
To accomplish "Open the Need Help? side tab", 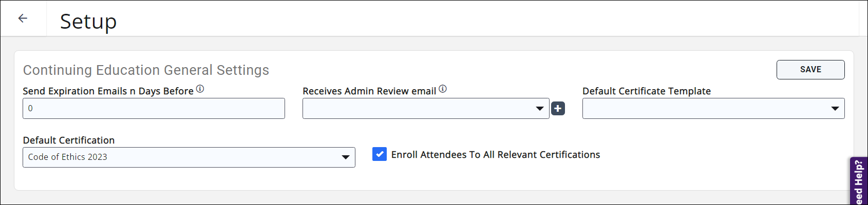I will tap(859, 182).
